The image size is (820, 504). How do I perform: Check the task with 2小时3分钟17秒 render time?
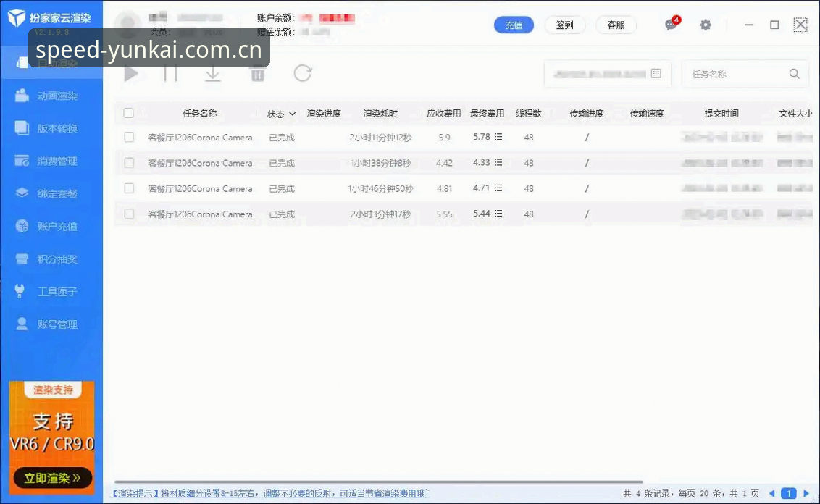coord(129,214)
